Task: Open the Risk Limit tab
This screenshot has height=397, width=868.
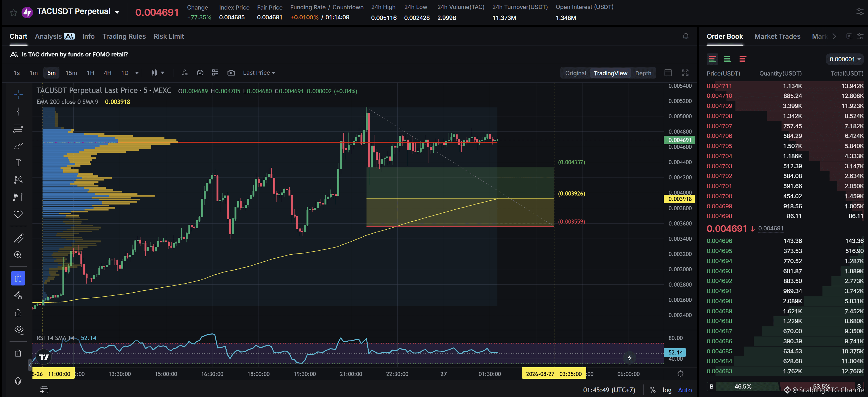Action: pos(169,36)
